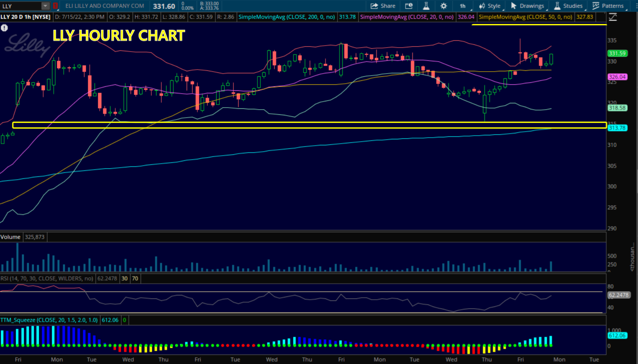This screenshot has height=364, width=638.
Task: Click the 318.58 price axis bubble
Action: (617, 108)
